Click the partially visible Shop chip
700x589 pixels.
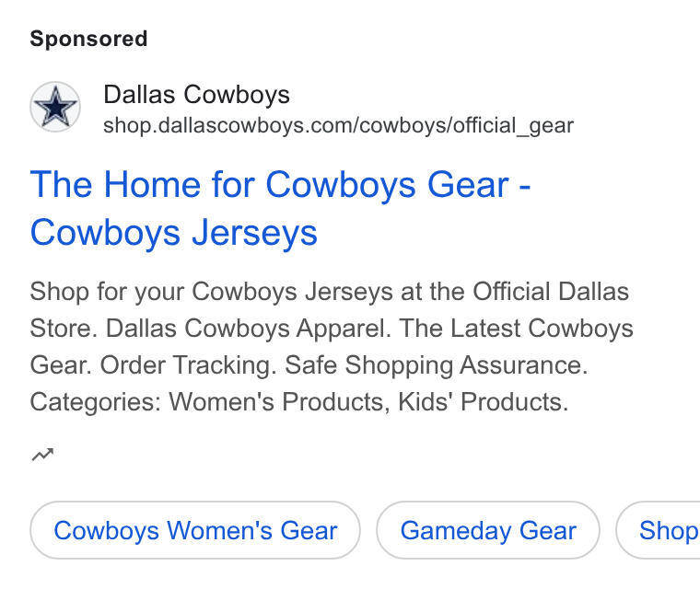coord(659,530)
